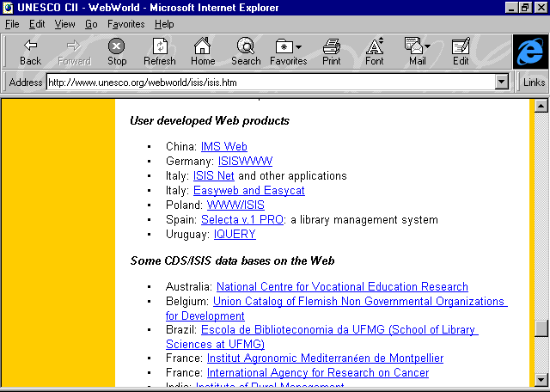Open the IMS Web link for China

click(224, 146)
